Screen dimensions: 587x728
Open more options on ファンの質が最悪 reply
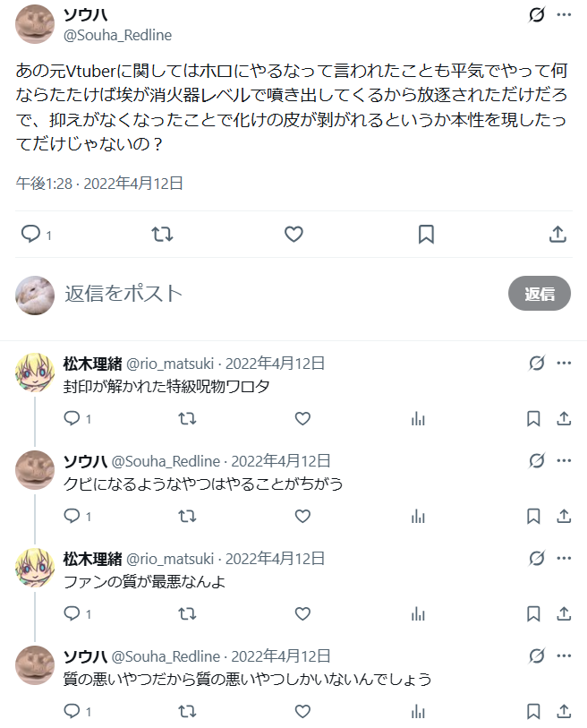(x=564, y=558)
